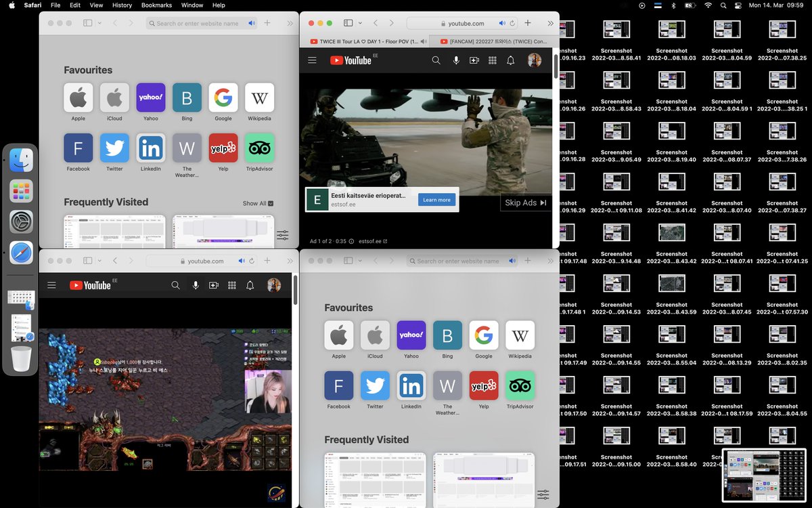Open System Preferences from the Dock
The height and width of the screenshot is (508, 812).
[21, 221]
